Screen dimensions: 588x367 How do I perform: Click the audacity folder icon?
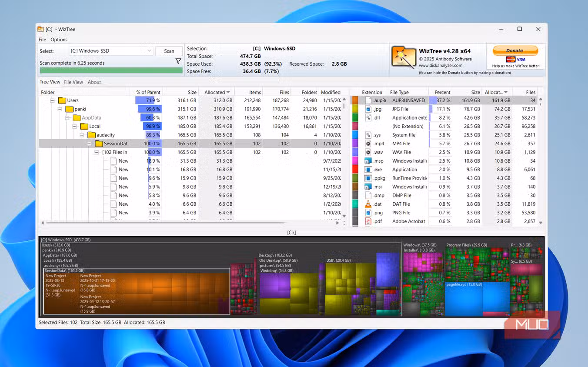tap(91, 135)
